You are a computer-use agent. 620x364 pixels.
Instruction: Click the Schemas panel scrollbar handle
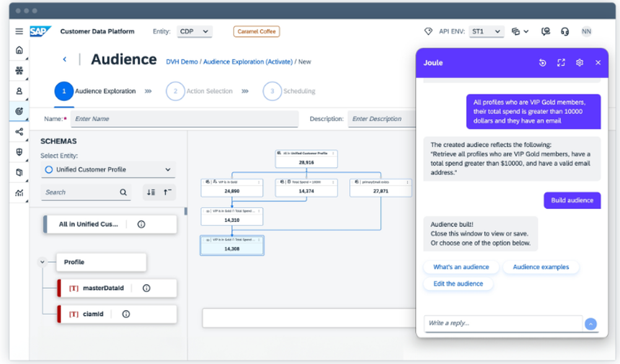pos(186,211)
